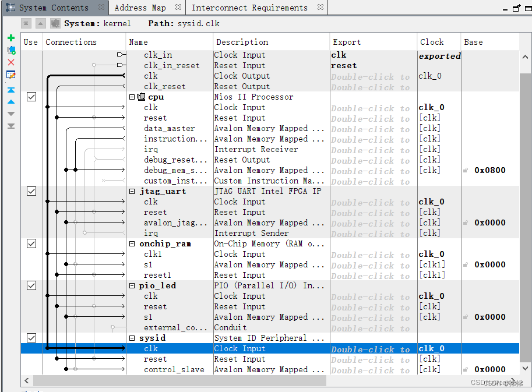532x392 pixels.
Task: Select the avalon_jtag... row
Action: [270, 223]
